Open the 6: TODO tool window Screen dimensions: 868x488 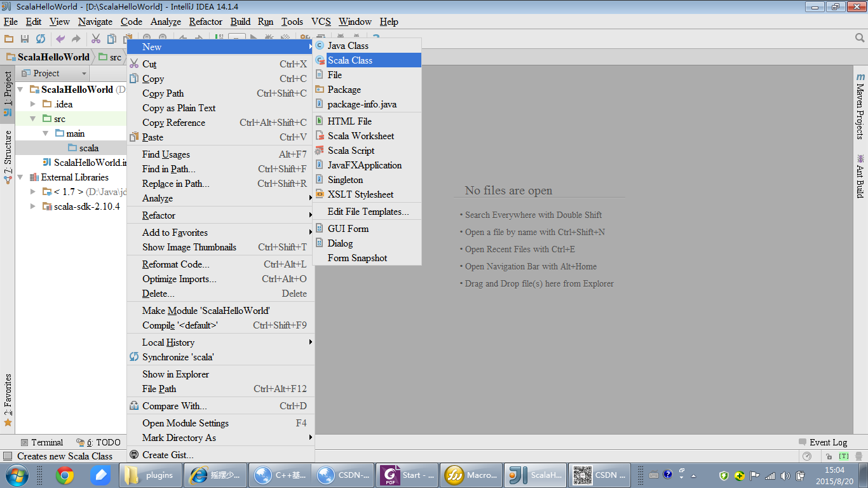(x=98, y=442)
